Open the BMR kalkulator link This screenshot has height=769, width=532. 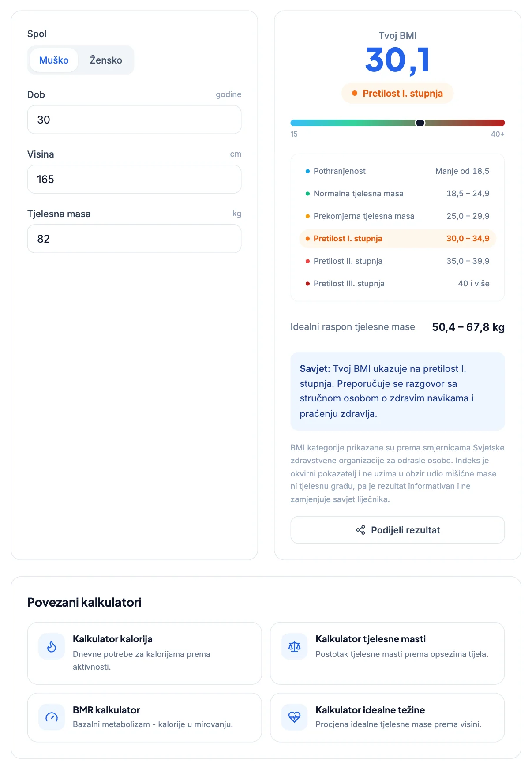pyautogui.click(x=144, y=717)
